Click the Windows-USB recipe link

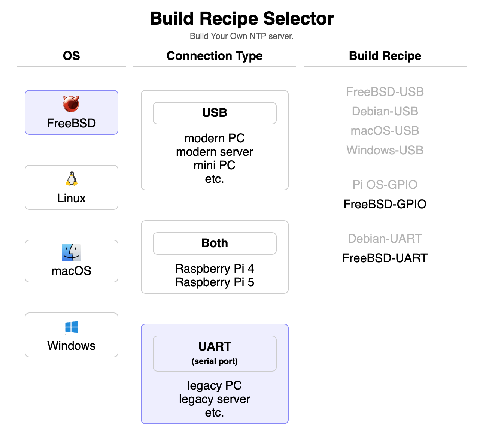(x=385, y=150)
